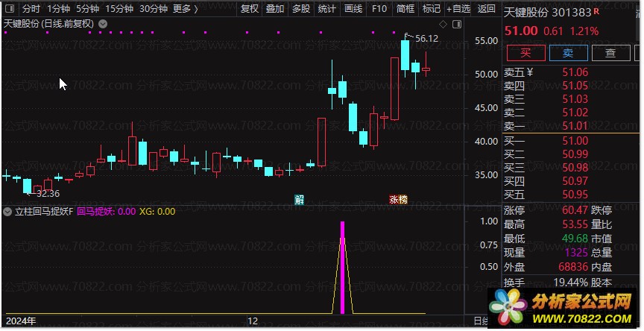The image size is (644, 331).
Task: Open the 复权 adjustment option
Action: click(249, 9)
